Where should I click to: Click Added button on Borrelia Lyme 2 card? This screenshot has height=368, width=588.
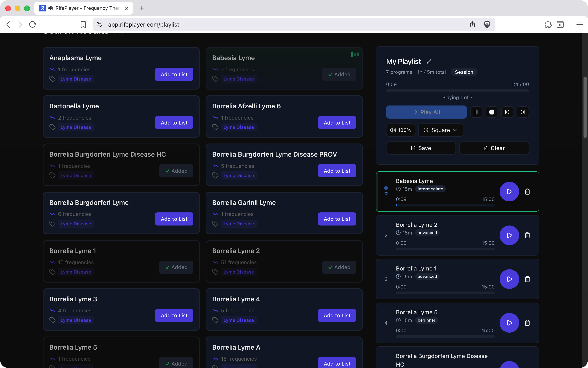(x=339, y=267)
